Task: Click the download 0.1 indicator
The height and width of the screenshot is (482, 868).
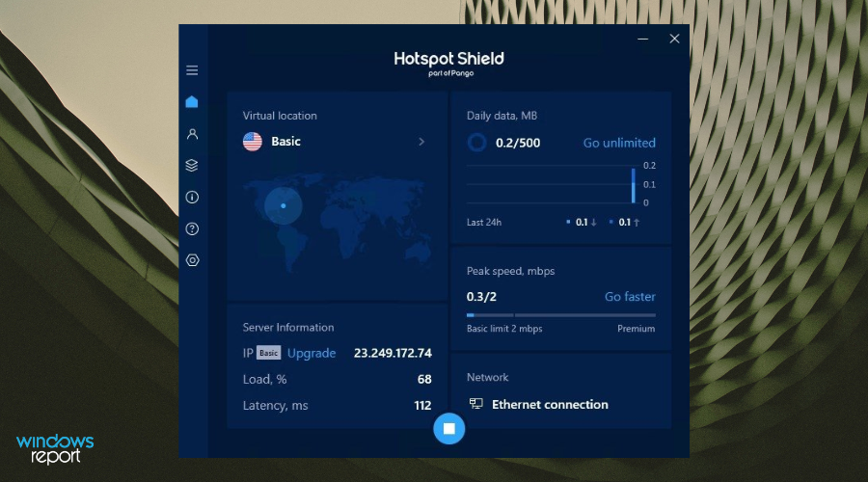Action: click(582, 223)
